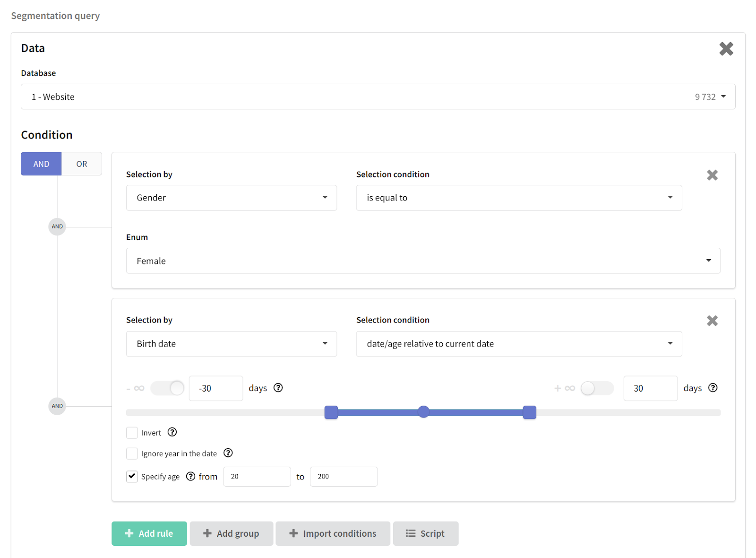This screenshot has width=756, height=558.
Task: Delete the Birth date rule with its X icon
Action: (712, 321)
